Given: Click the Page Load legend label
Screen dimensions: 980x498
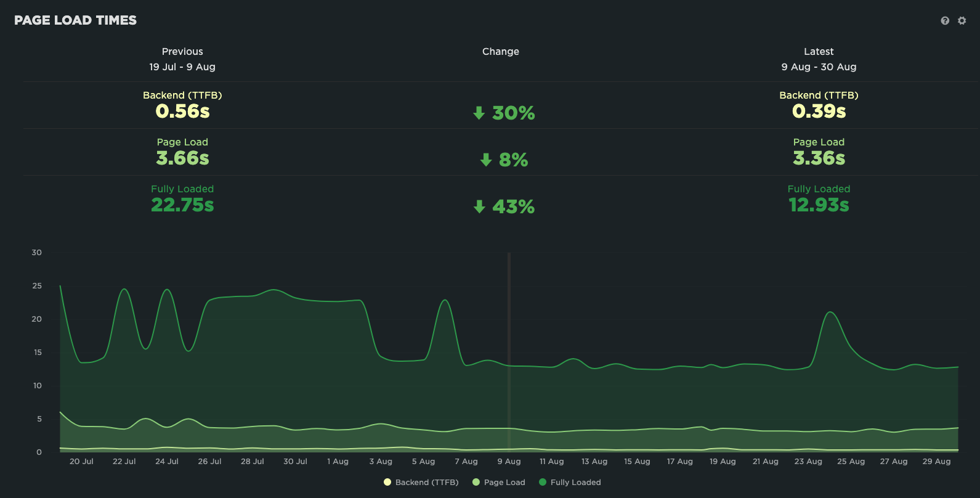Looking at the screenshot, I should [x=504, y=482].
